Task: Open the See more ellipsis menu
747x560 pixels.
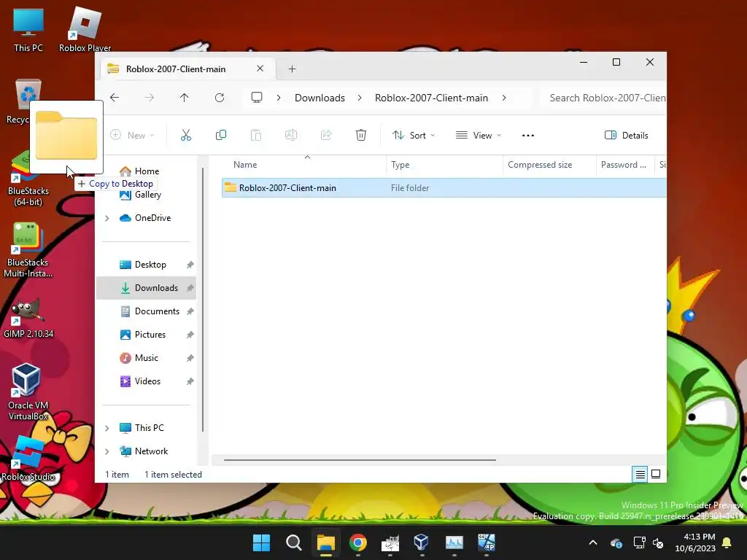Action: click(x=528, y=135)
